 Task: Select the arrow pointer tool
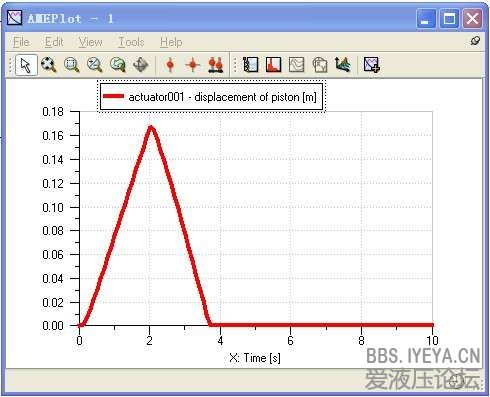(26, 65)
